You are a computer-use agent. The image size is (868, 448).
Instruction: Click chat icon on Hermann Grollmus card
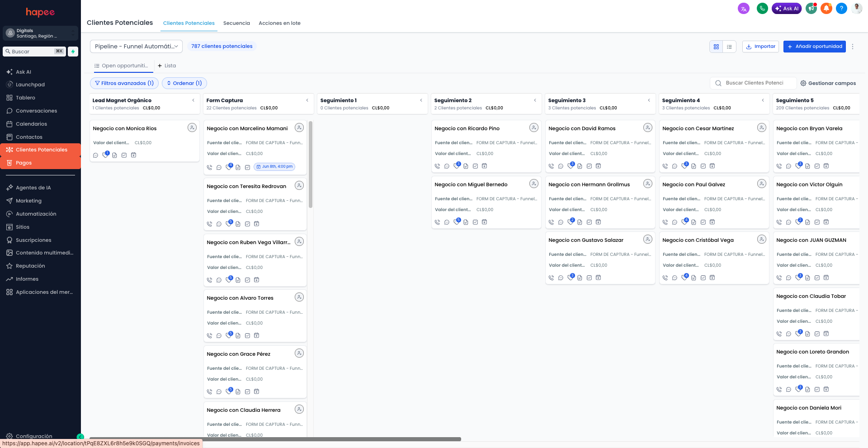pos(561,222)
